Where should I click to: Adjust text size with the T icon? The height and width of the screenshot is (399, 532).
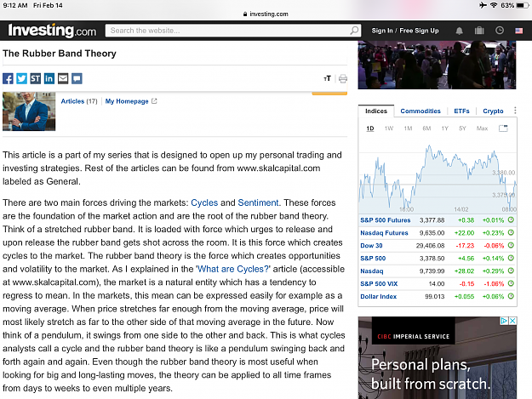pyautogui.click(x=327, y=78)
